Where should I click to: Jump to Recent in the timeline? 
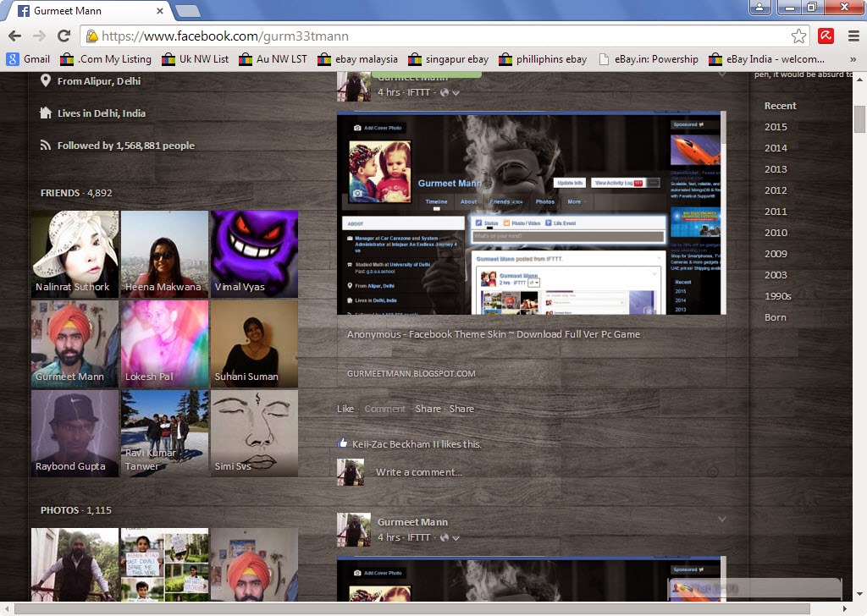click(x=780, y=106)
